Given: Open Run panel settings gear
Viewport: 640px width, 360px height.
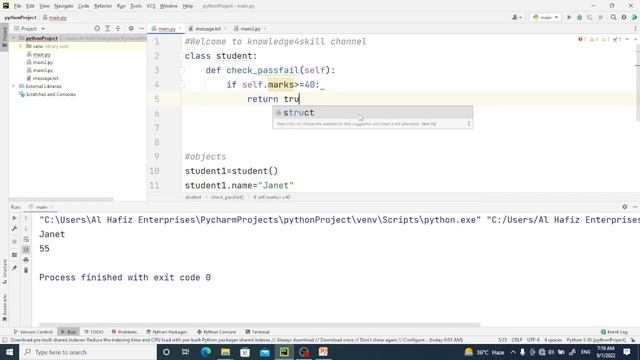Looking at the screenshot, I should [x=624, y=207].
